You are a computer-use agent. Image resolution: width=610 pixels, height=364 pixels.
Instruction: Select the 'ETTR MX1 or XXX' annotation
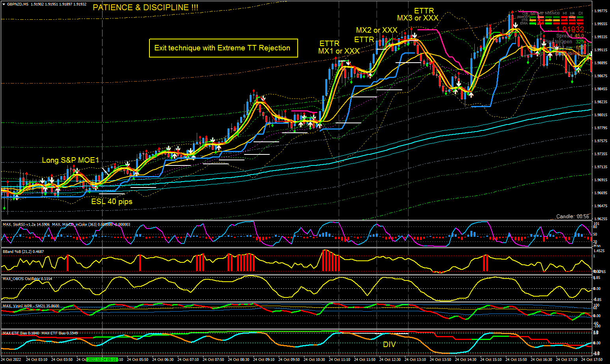pyautogui.click(x=339, y=47)
